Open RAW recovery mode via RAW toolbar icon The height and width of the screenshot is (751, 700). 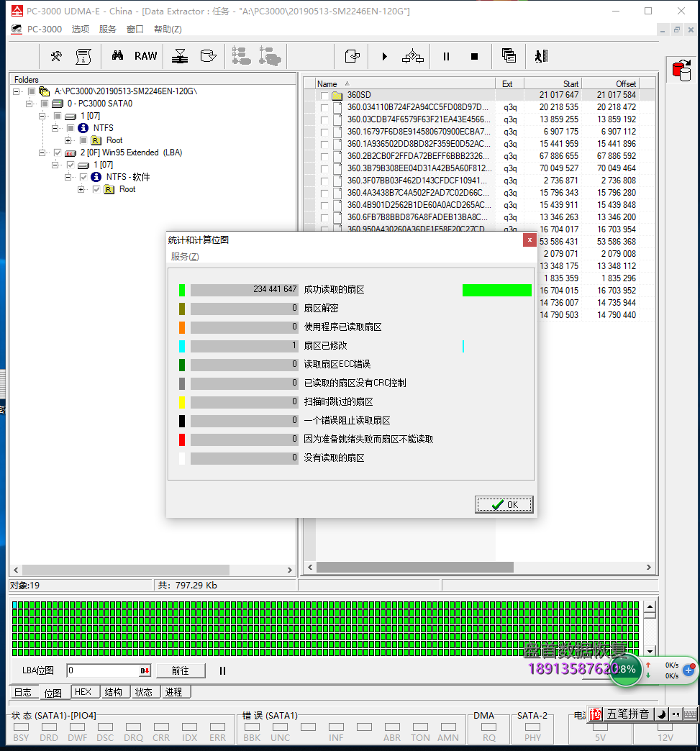145,55
